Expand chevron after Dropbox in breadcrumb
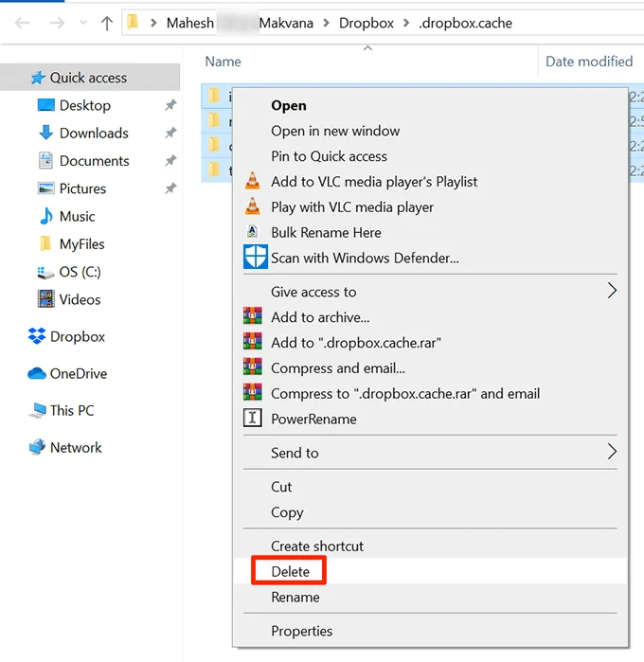Viewport: 644px width, 662px height. pyautogui.click(x=406, y=23)
